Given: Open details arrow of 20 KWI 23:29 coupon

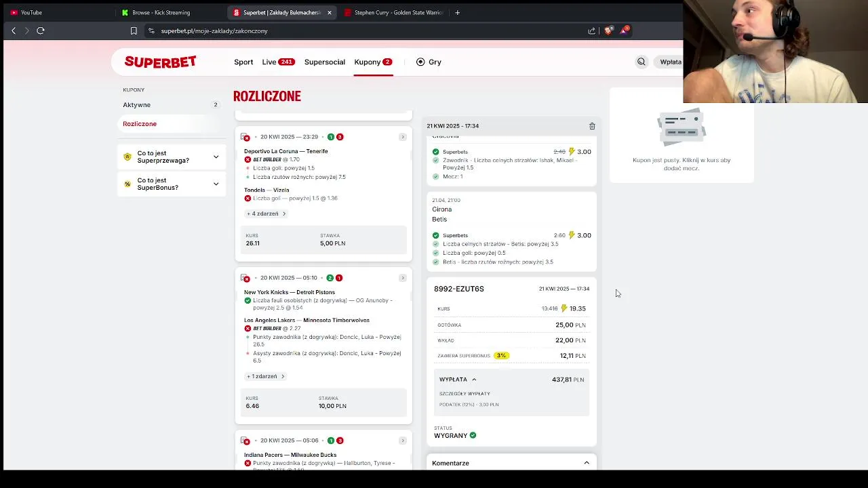Looking at the screenshot, I should point(402,137).
